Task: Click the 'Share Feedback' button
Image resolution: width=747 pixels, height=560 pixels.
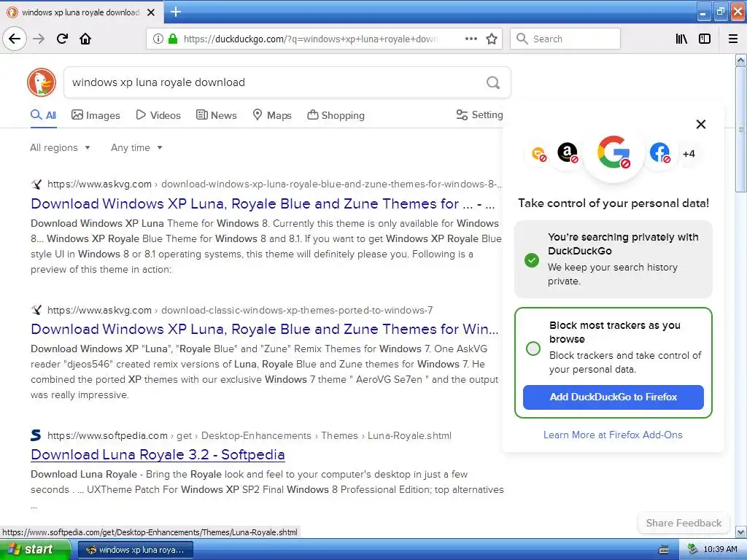Action: click(684, 523)
